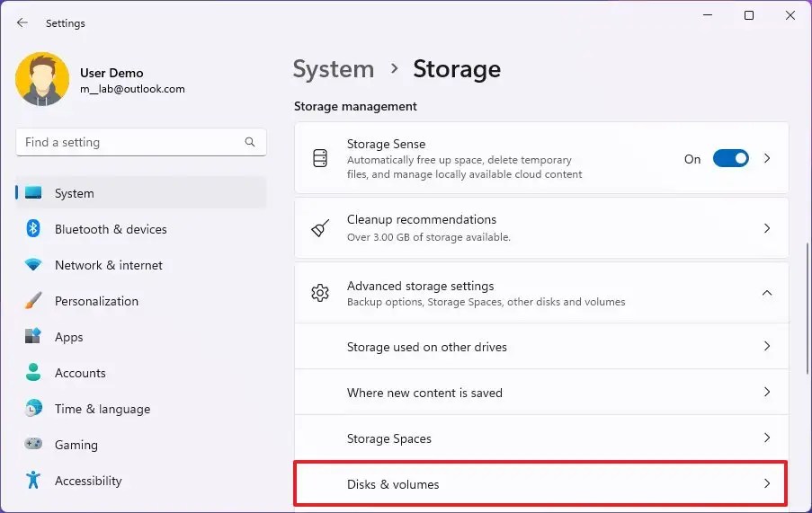Go to System in breadcrumb
812x513 pixels.
[334, 69]
